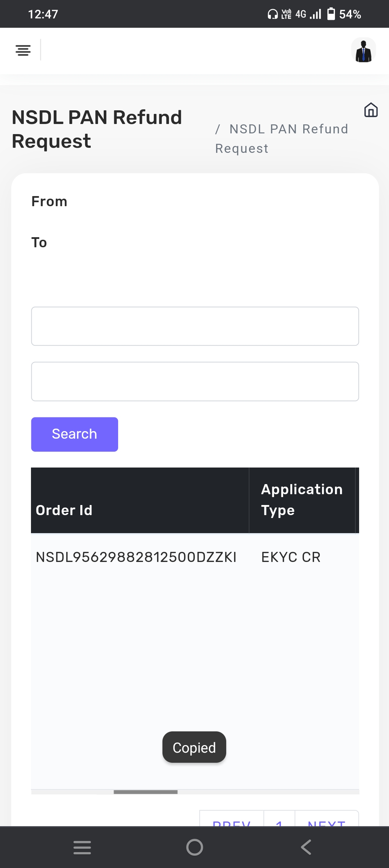Go to the NEXT page
Image resolution: width=389 pixels, height=868 pixels.
(327, 821)
